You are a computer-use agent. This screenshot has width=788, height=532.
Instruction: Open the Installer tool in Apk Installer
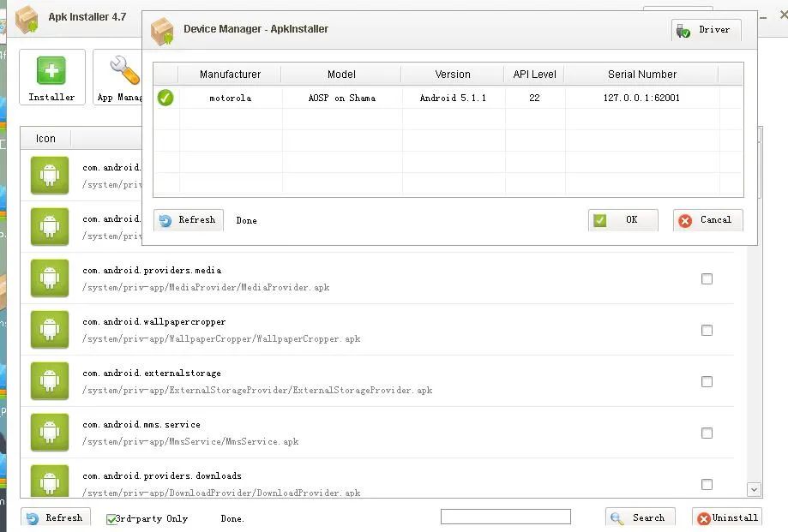51,77
